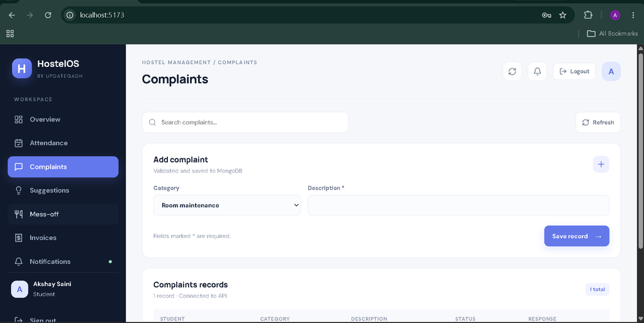Click the HostelOS logo badge
644x323 pixels.
(22, 68)
